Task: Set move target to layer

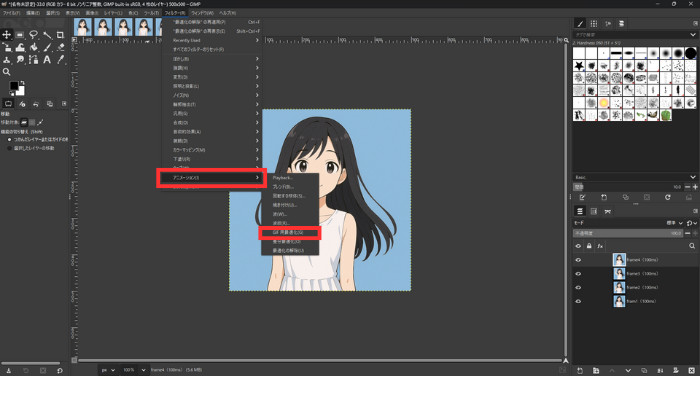Action: [x=24, y=122]
